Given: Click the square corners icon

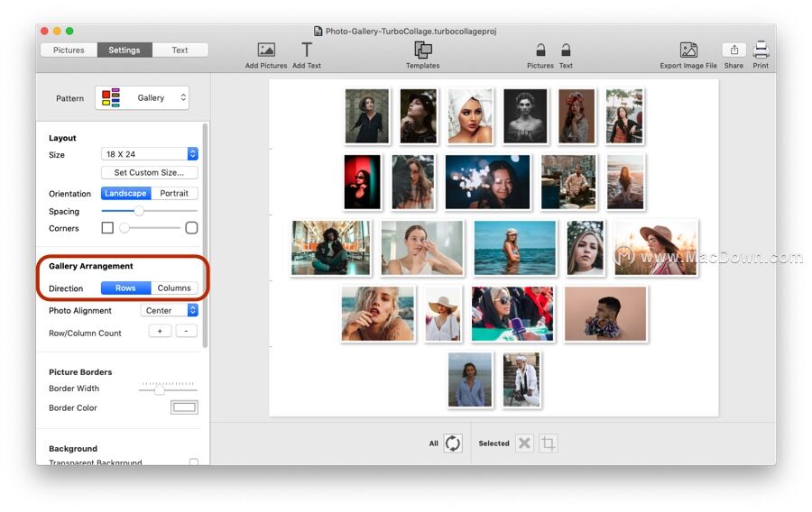Looking at the screenshot, I should pos(107,227).
